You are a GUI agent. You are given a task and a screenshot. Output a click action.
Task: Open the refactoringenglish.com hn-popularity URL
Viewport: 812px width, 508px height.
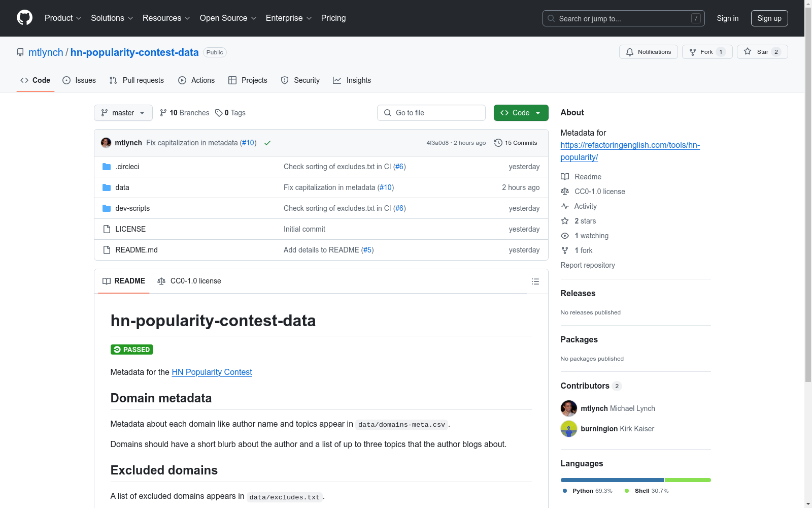630,151
